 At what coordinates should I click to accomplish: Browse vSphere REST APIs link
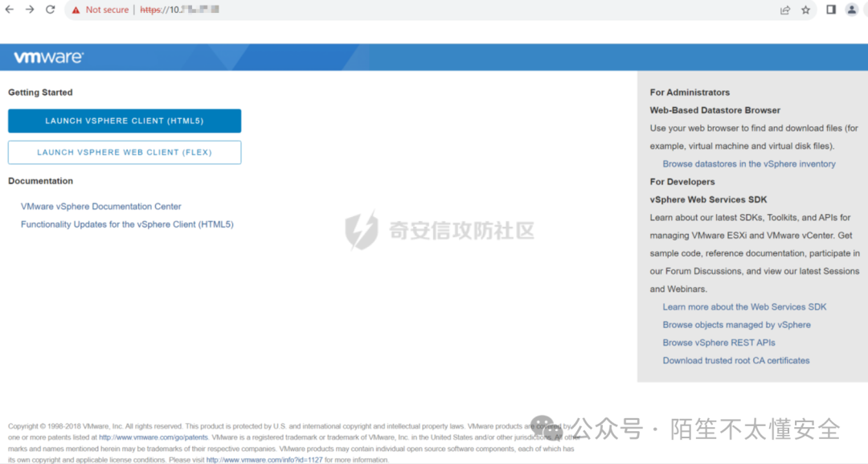[719, 343]
